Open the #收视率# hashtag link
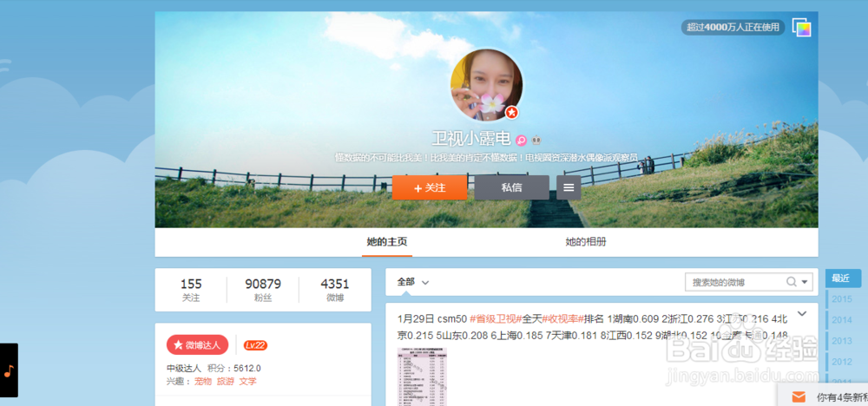 click(563, 318)
